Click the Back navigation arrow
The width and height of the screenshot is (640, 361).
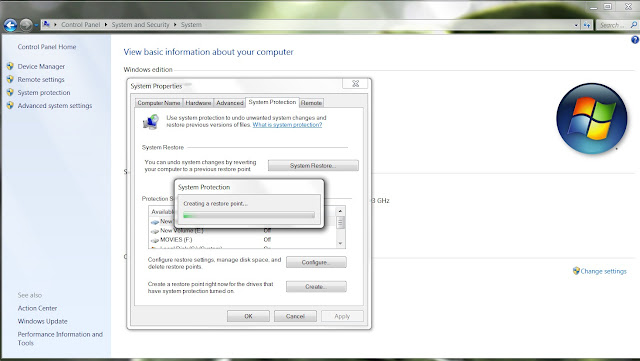click(x=10, y=25)
